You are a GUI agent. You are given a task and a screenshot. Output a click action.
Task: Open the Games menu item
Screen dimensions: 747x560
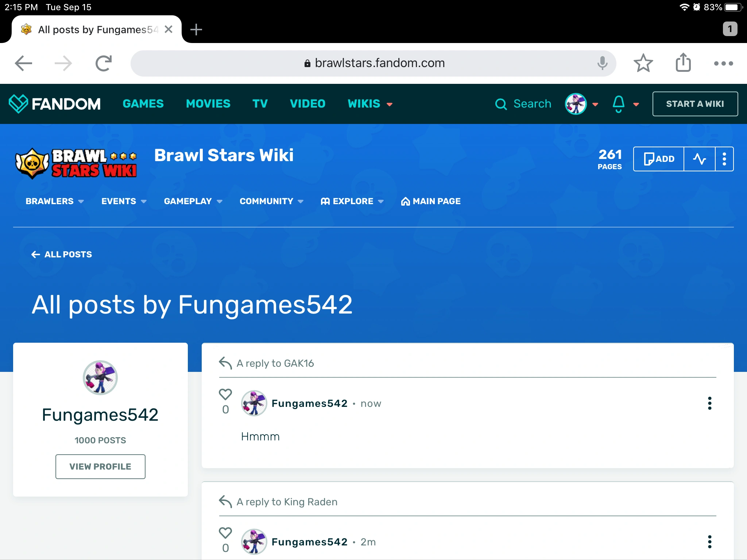tap(143, 104)
